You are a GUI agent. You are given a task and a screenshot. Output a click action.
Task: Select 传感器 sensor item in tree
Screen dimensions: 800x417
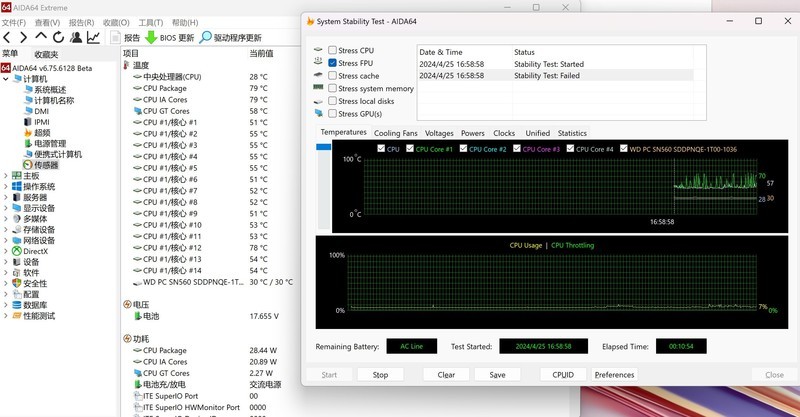(x=46, y=165)
